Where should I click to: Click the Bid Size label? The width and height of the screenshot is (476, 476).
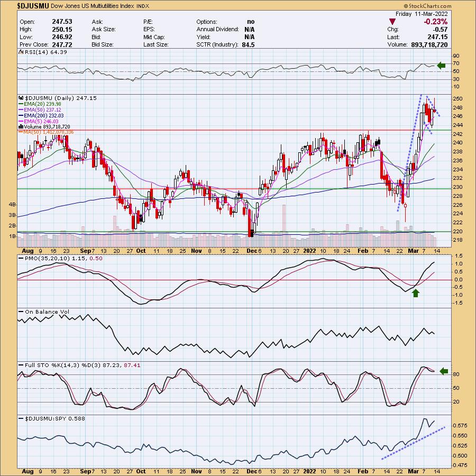pos(103,44)
